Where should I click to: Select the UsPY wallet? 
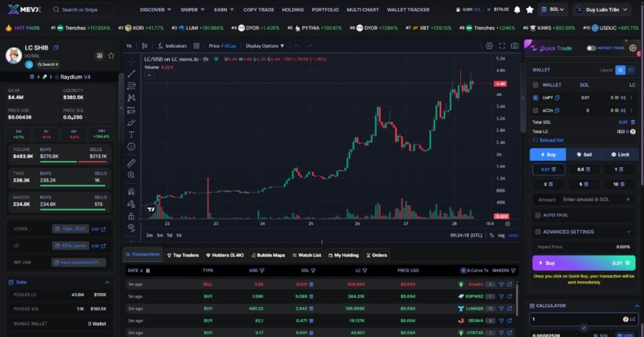536,97
